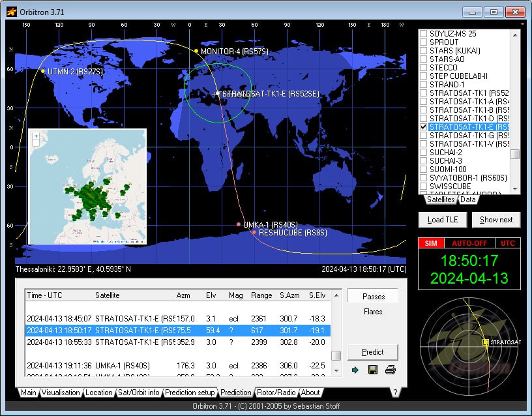Toggle the SIM simulation mode indicator
Screen dimensions: 532x416
430,243
